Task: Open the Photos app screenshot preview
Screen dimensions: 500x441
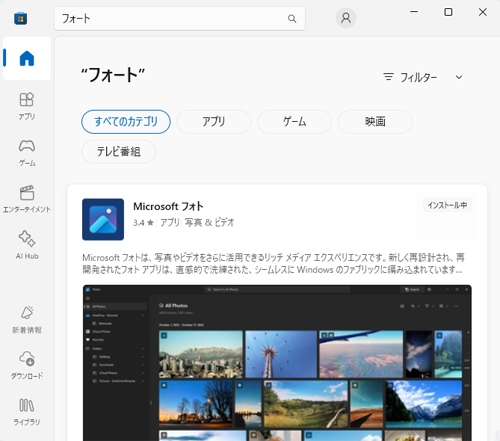Action: (x=277, y=363)
